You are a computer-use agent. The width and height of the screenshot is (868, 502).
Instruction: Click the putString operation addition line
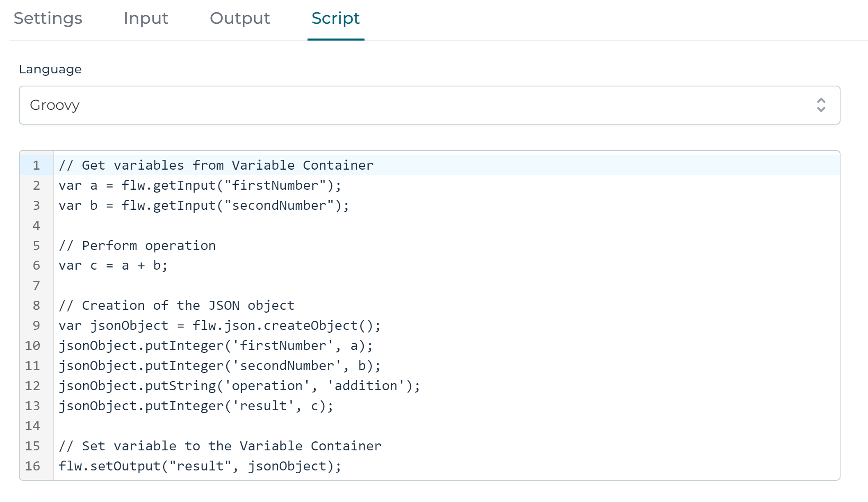tap(240, 386)
